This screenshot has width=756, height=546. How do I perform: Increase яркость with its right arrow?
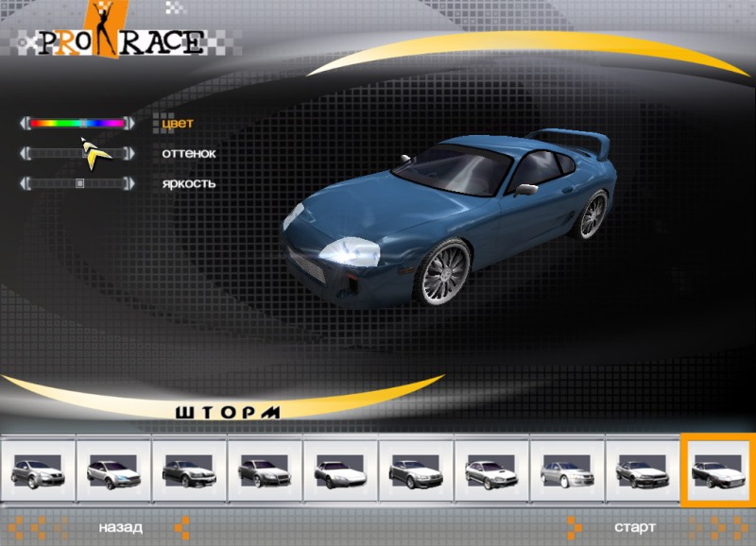pos(129,183)
